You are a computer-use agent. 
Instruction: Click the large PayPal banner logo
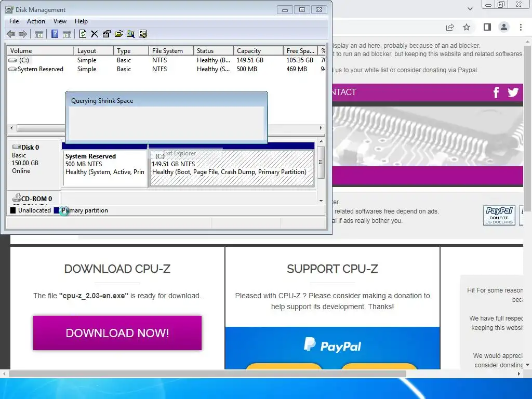(332, 345)
